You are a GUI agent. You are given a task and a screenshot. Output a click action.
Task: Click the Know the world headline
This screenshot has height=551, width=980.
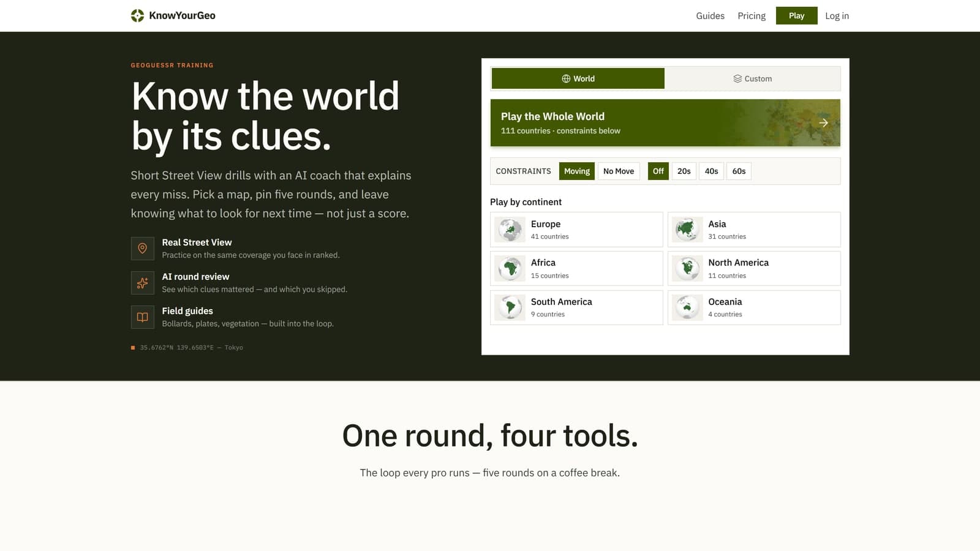[x=265, y=116]
